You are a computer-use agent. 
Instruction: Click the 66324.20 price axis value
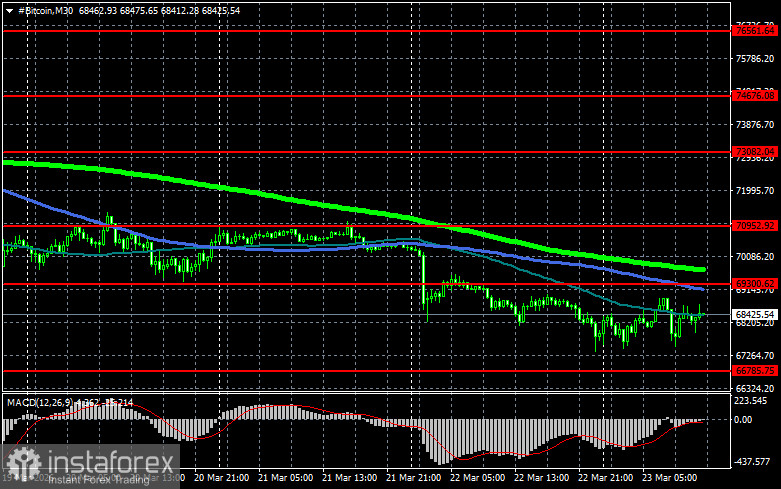coord(755,388)
